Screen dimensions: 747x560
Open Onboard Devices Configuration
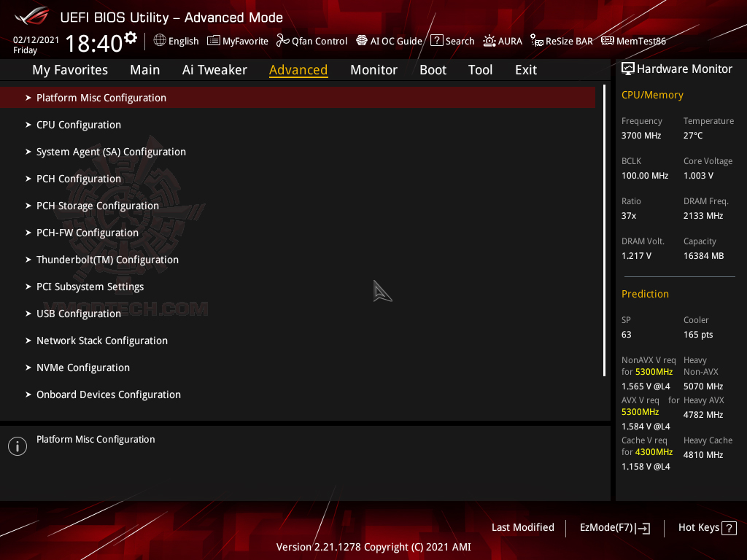pos(108,394)
